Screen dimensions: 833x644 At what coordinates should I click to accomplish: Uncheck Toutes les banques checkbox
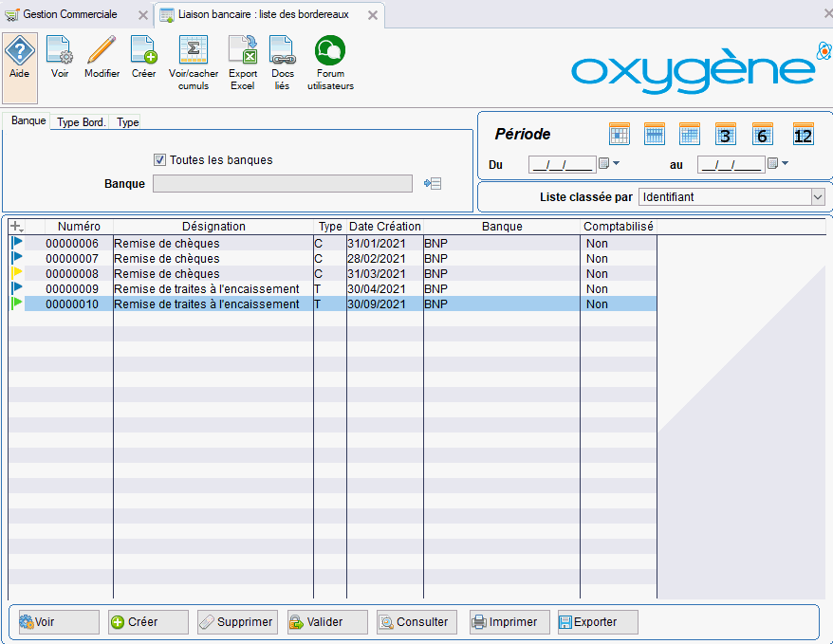pos(159,159)
